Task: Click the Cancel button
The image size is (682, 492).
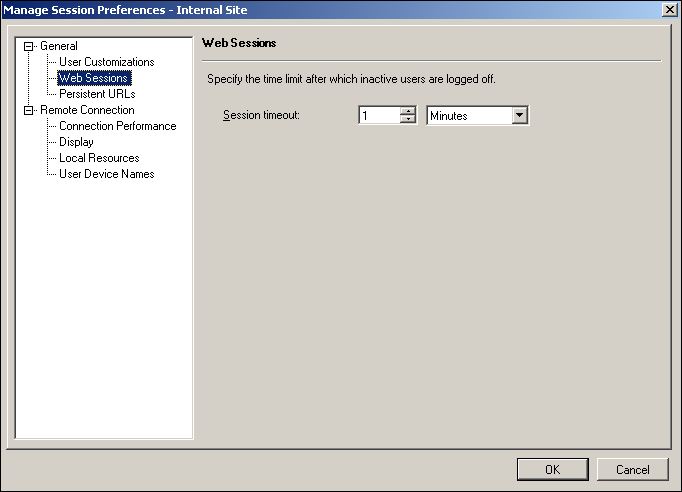Action: tap(632, 469)
